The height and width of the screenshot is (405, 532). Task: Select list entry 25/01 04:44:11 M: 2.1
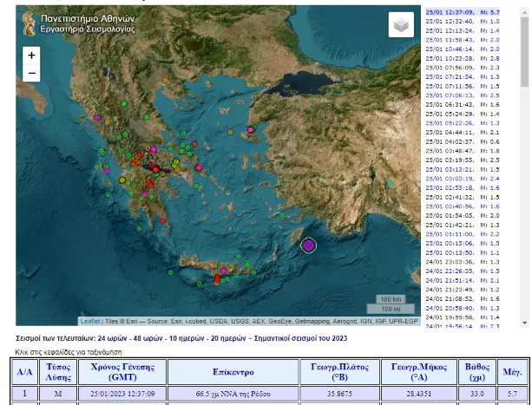click(463, 133)
